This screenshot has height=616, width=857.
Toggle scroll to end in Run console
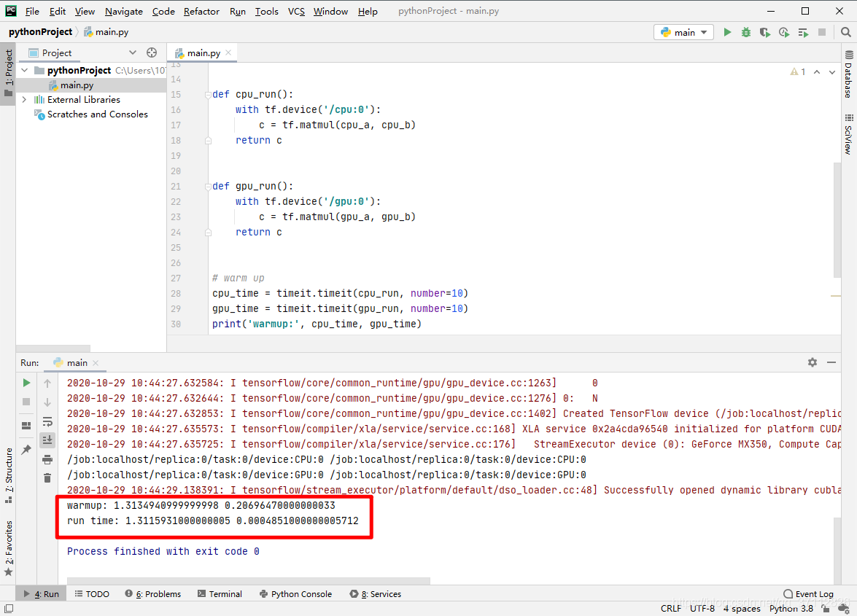click(x=47, y=440)
